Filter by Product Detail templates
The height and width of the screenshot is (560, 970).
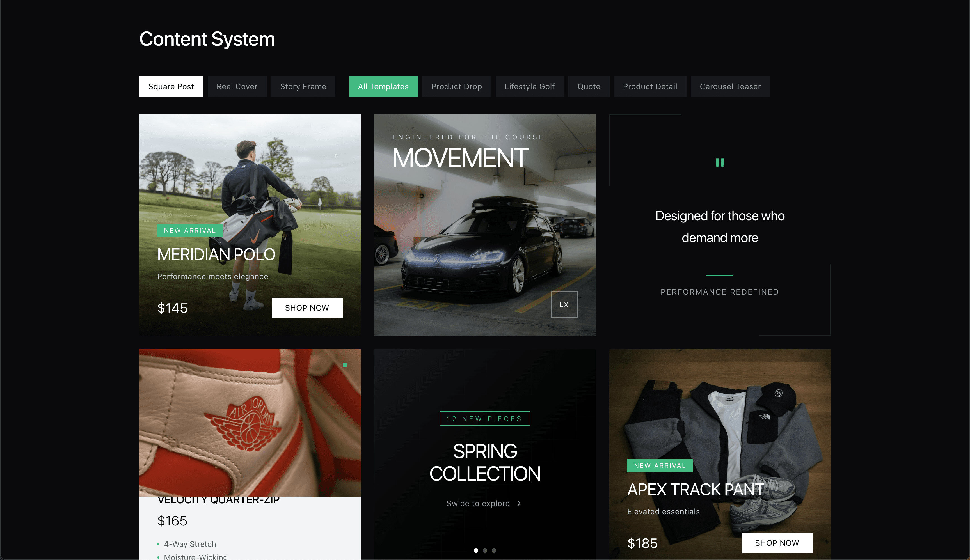tap(649, 86)
